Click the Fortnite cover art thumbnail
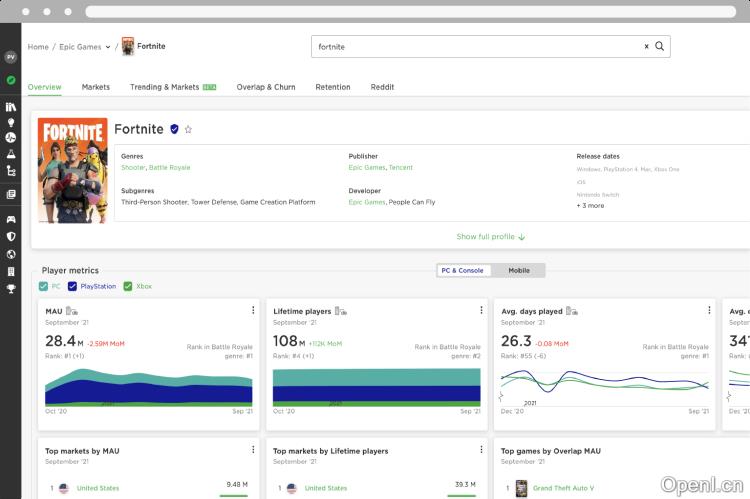This screenshot has height=499, width=750. (73, 170)
